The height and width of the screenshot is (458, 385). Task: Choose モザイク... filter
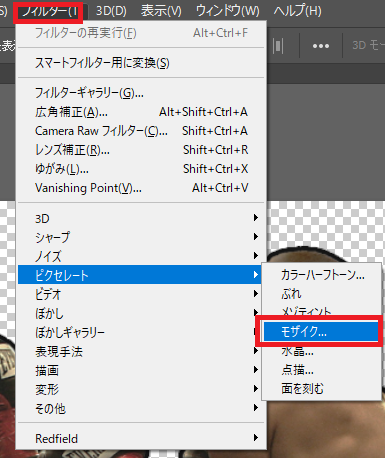tap(321, 332)
